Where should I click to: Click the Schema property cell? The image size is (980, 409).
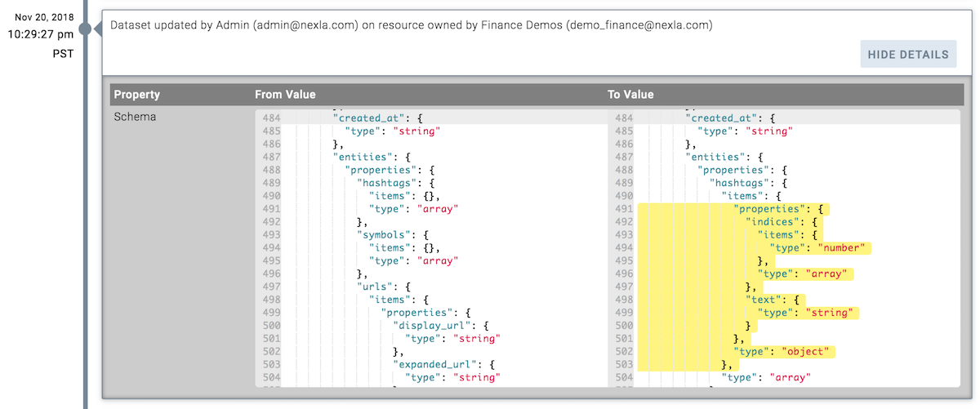(x=135, y=117)
